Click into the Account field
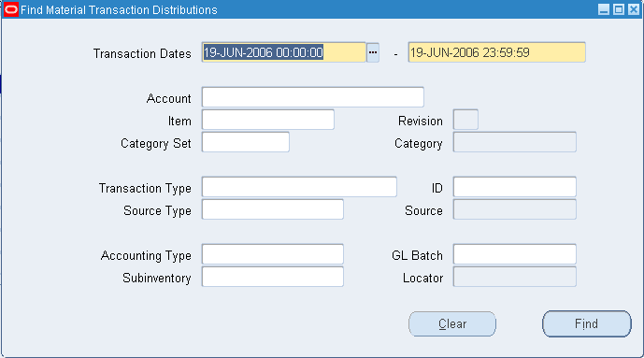 click(313, 97)
